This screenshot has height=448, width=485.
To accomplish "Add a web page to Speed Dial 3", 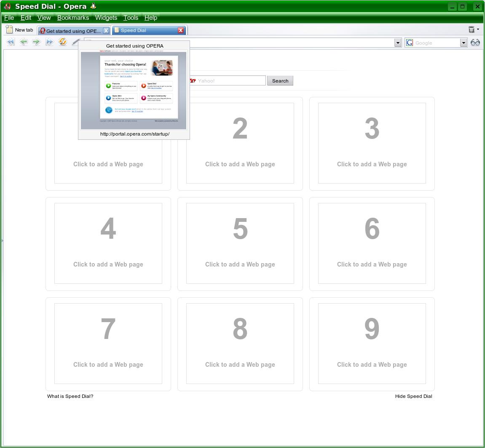I will (372, 143).
